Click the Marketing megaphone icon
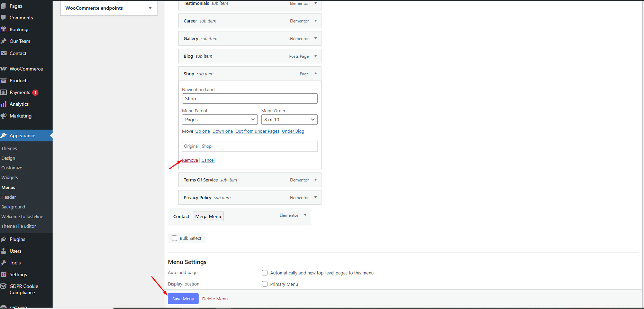This screenshot has height=309, width=644. click(x=4, y=116)
